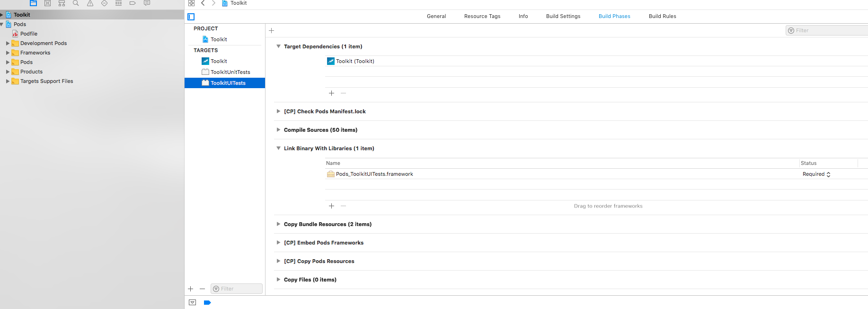Open the Report navigator
The width and height of the screenshot is (868, 309).
pos(147,3)
